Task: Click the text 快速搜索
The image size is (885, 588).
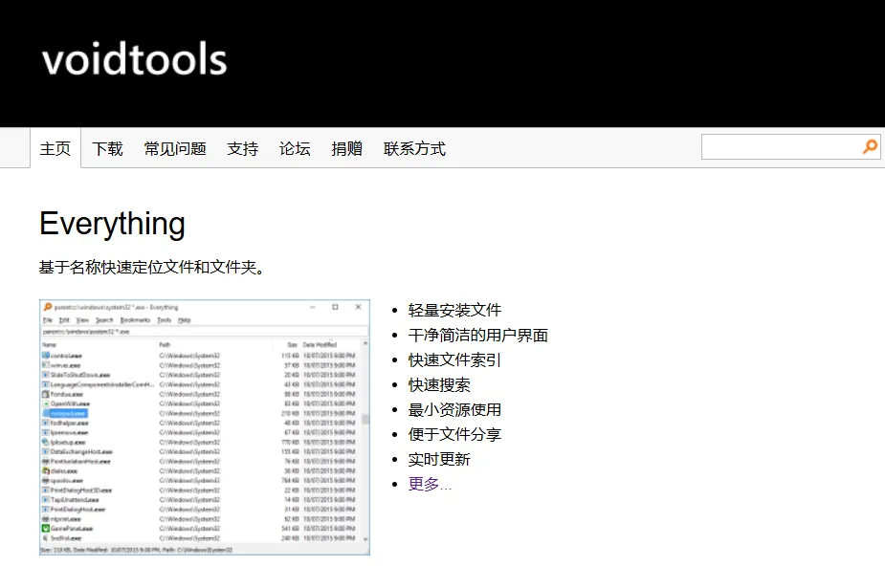Action: [439, 384]
